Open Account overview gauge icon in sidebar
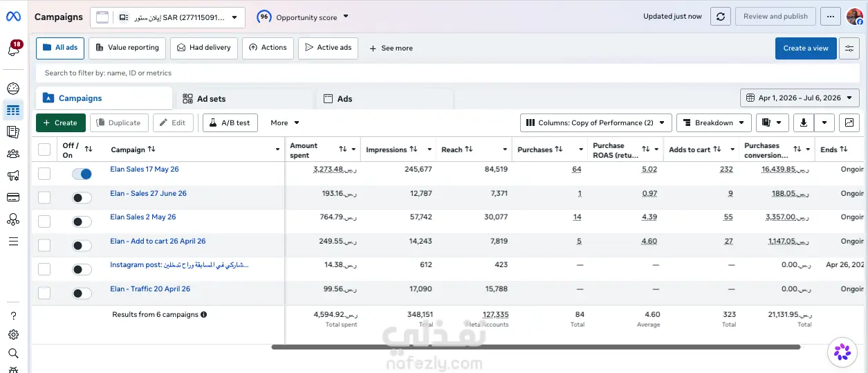This screenshot has height=373, width=868. coord(13,89)
